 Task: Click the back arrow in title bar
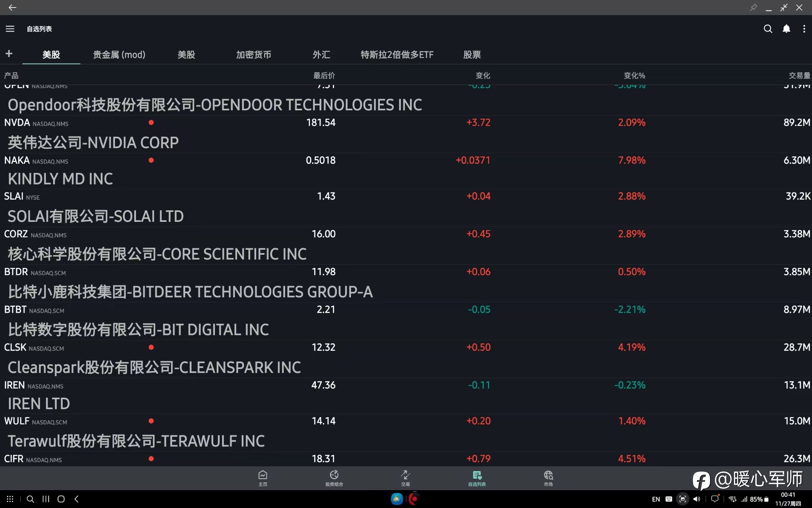(12, 8)
